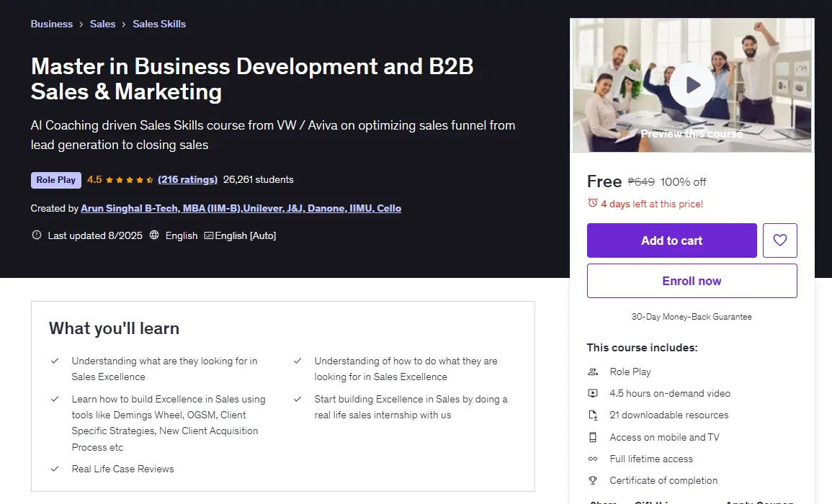Click This course includes heading
The width and height of the screenshot is (832, 504).
[x=642, y=348]
